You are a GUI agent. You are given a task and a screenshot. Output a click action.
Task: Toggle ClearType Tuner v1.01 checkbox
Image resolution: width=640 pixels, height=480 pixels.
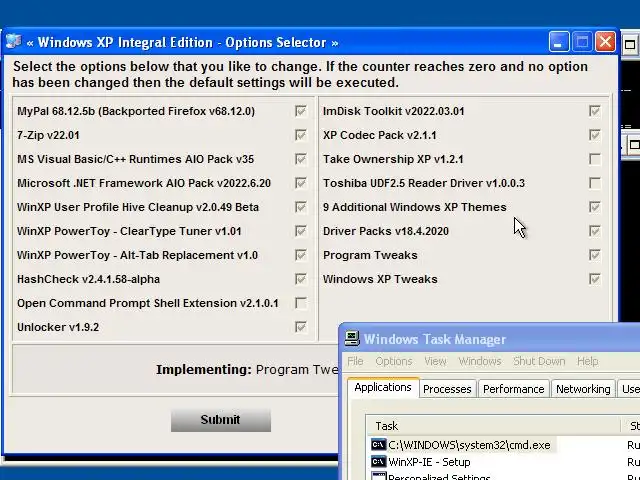[301, 231]
